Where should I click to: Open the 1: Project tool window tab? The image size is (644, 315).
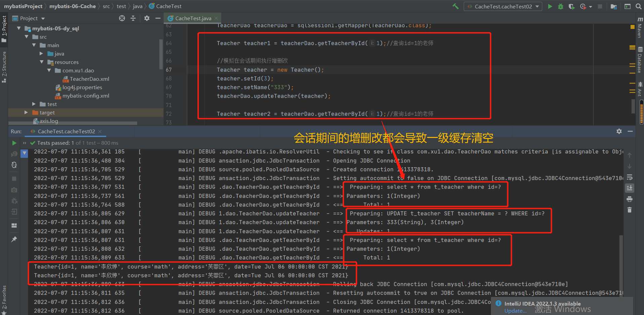[4, 29]
